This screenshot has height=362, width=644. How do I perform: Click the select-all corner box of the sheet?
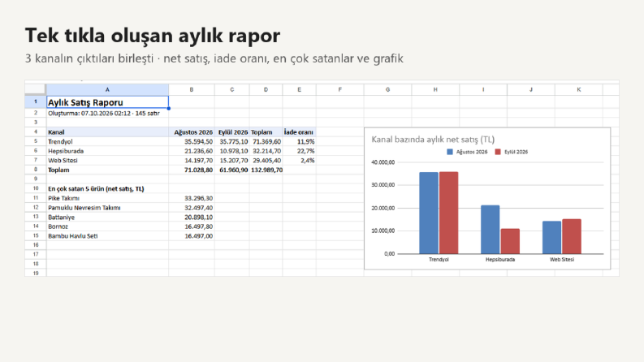[35, 89]
